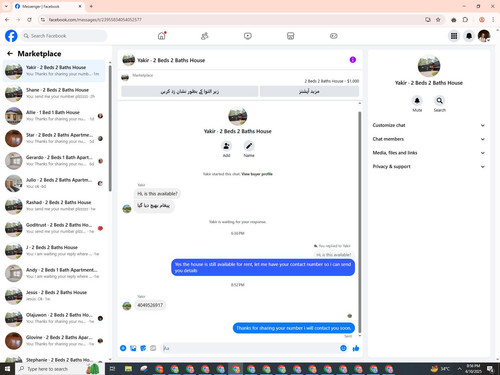Open Allie - 1 Bed 1 Bath House chat
The width and height of the screenshot is (500, 375).
54,116
